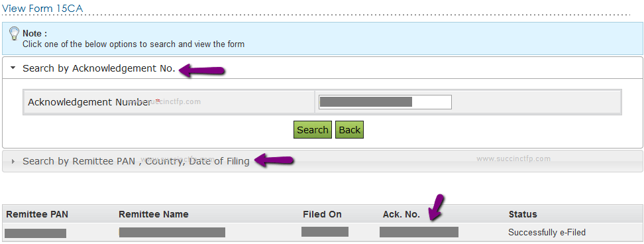Click the Successfully e-Filed status text
This screenshot has width=644, height=244.
[x=547, y=233]
